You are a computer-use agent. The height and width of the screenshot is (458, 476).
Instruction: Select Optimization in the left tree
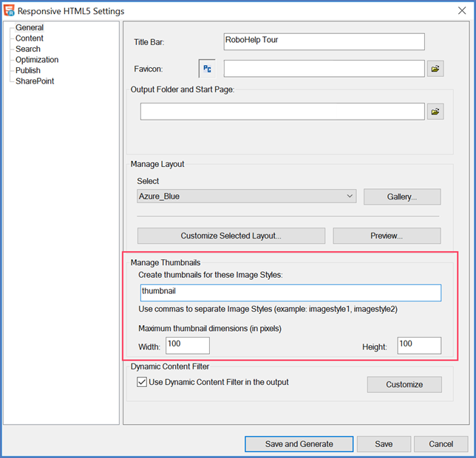37,60
